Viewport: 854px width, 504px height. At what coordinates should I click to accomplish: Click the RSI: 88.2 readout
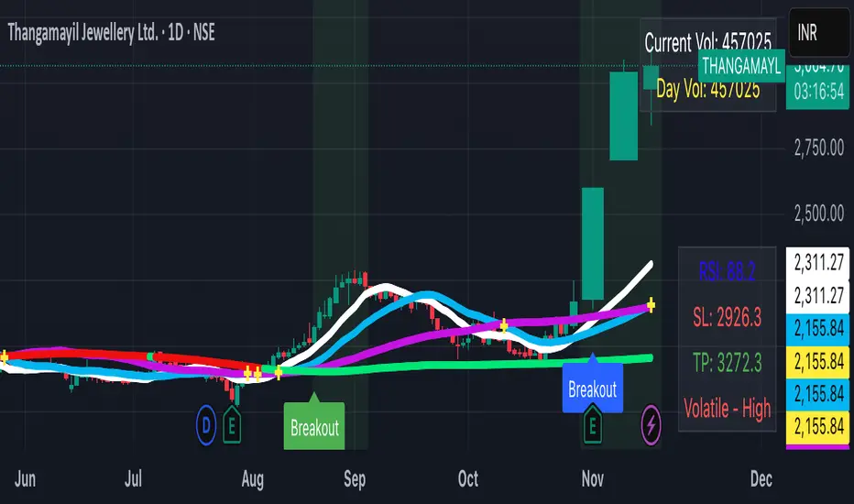[x=728, y=270]
